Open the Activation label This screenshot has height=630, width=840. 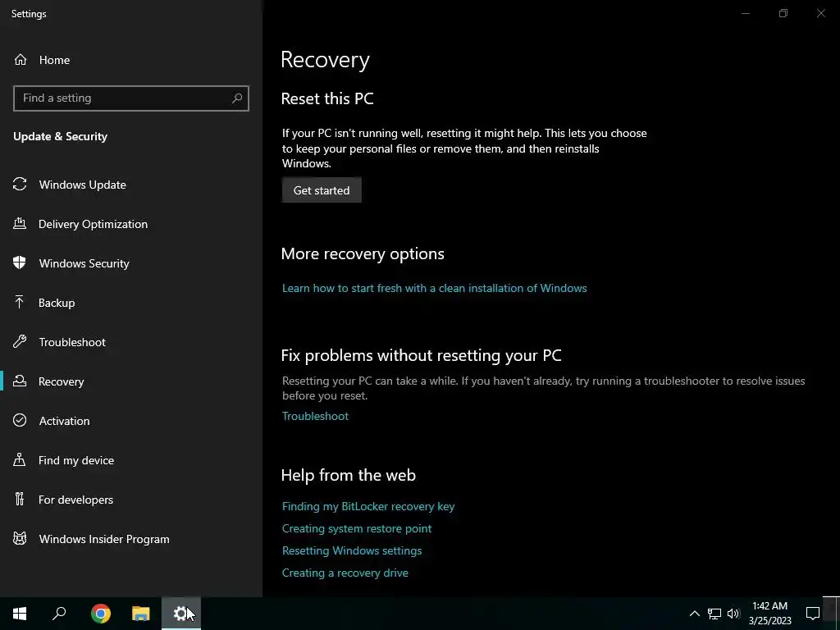pyautogui.click(x=64, y=421)
